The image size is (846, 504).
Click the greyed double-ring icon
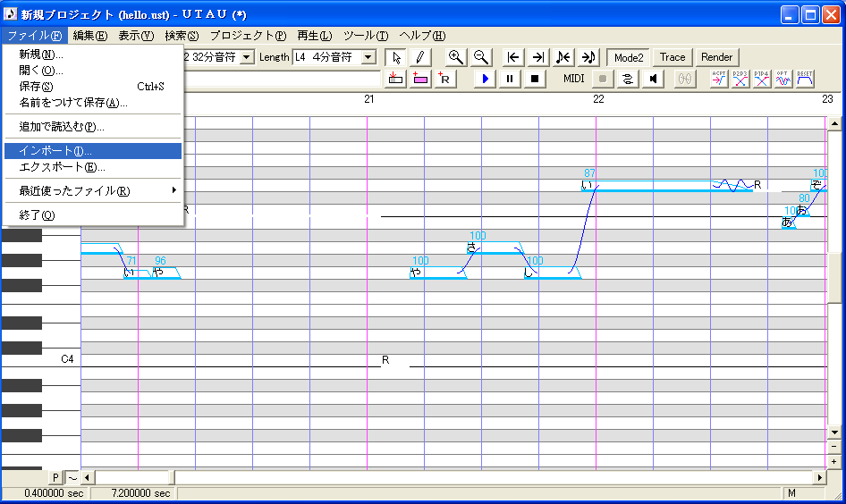pos(685,79)
